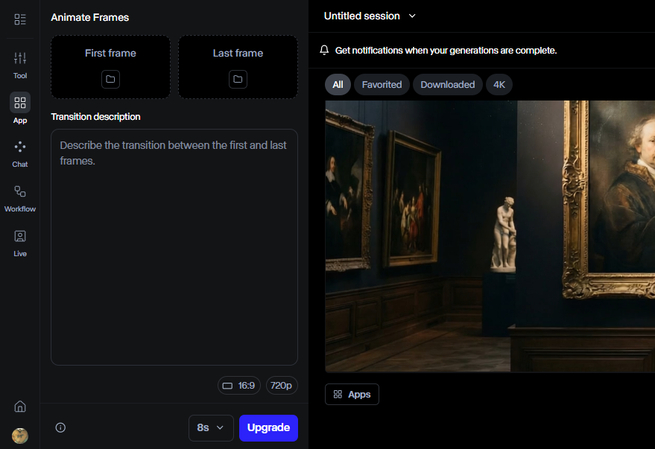The width and height of the screenshot is (655, 449).
Task: Open the user profile avatar
Action: point(20,435)
